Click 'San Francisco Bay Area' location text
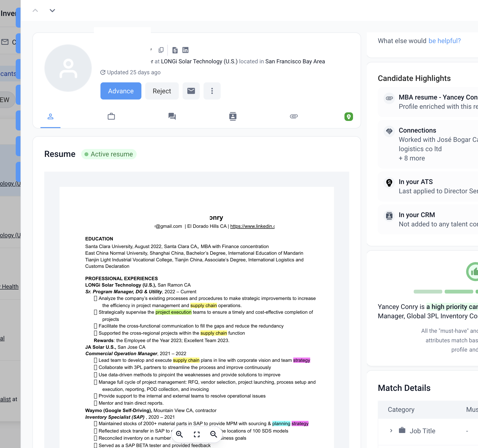The image size is (478, 448). tap(295, 61)
